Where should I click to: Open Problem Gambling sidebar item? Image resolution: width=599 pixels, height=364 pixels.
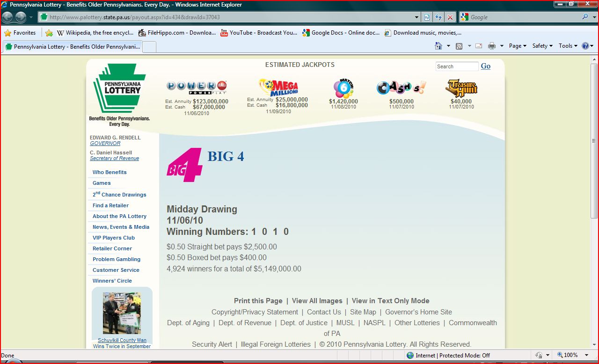pos(117,259)
